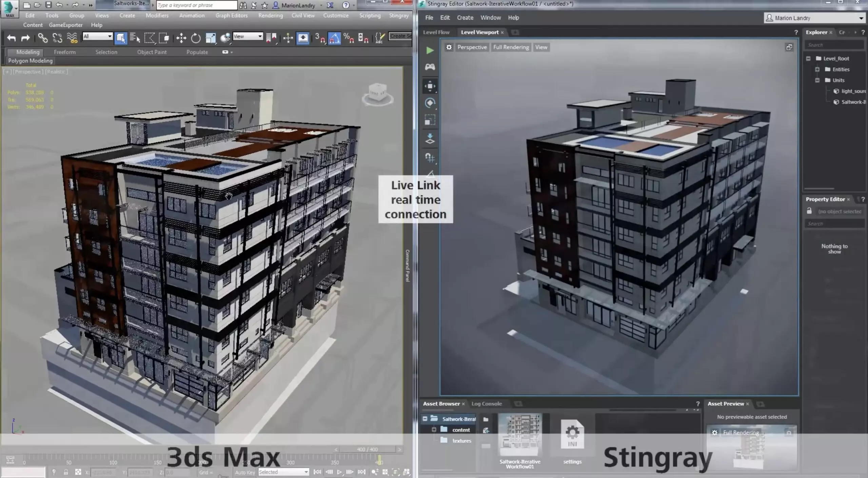
Task: Collapse the Units node in Stingray Explorer
Action: [x=817, y=80]
